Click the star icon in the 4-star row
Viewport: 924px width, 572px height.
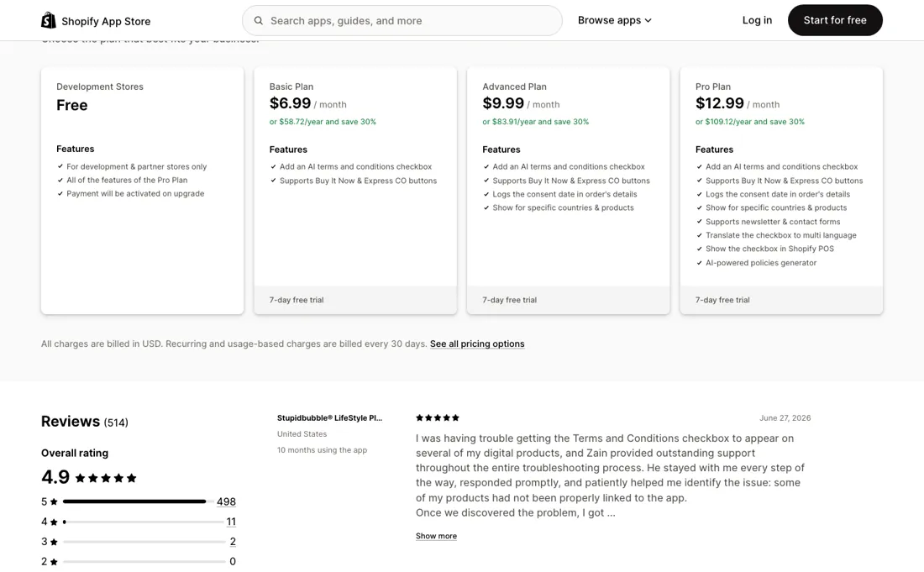[54, 522]
